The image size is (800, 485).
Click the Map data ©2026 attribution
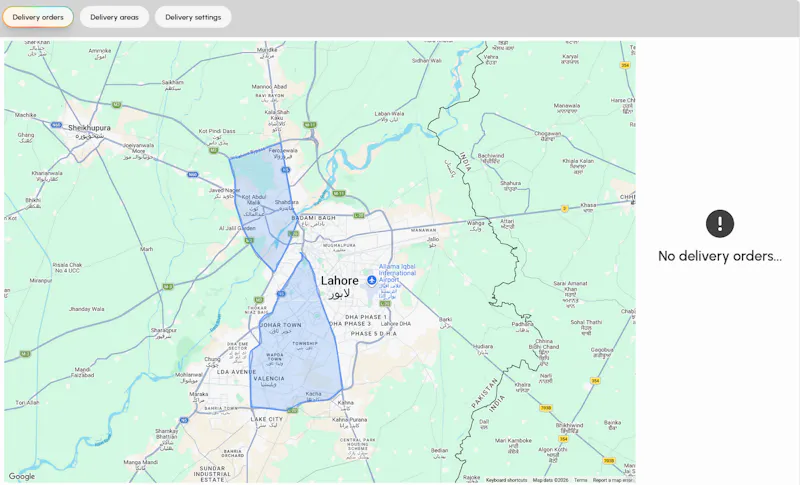coord(551,480)
